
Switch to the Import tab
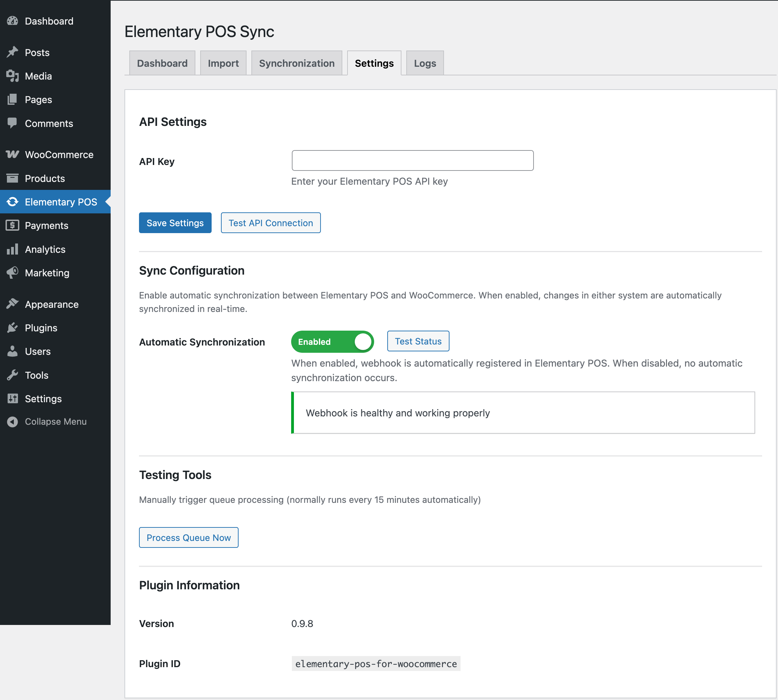click(x=223, y=63)
